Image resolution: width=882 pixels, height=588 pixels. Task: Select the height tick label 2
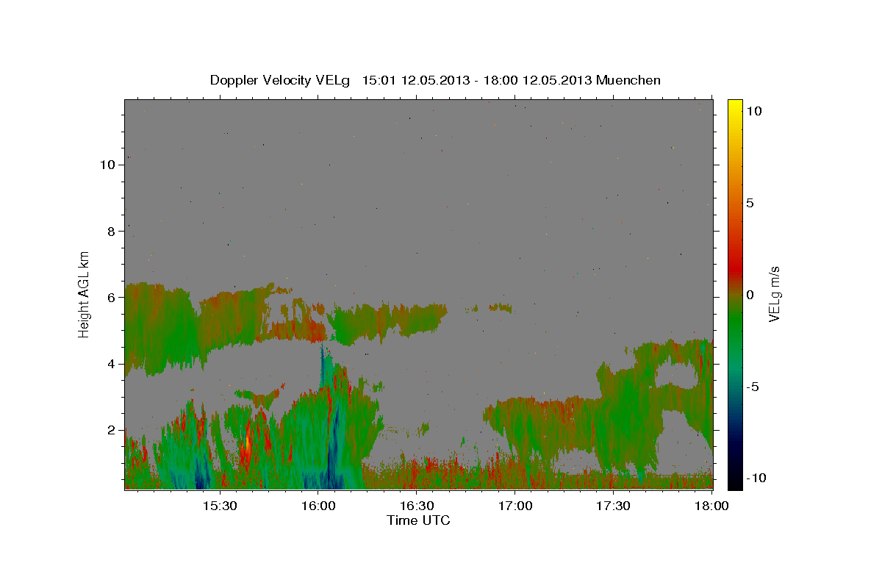point(110,429)
